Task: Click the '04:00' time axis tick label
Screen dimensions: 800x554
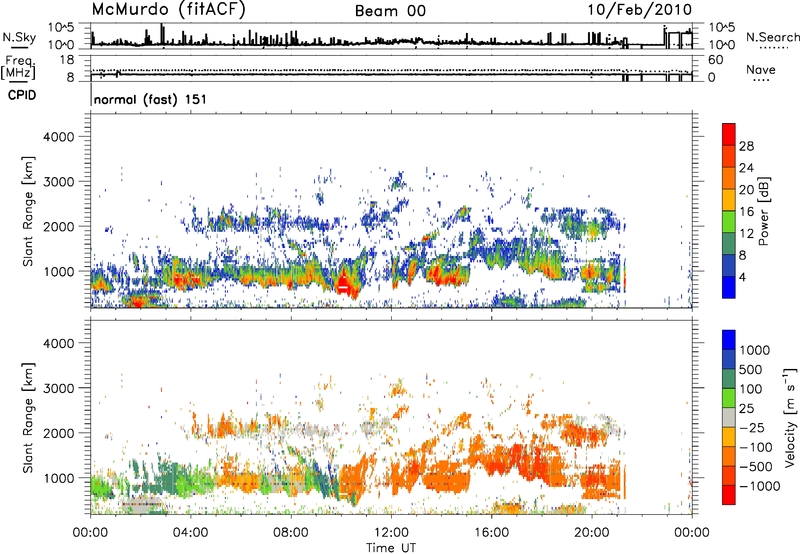Action: pos(190,533)
